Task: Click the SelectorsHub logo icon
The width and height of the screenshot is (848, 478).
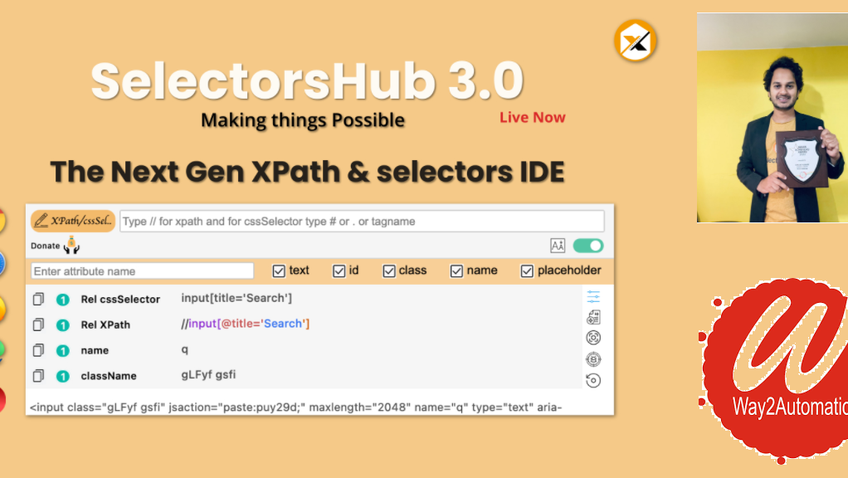Action: click(x=635, y=41)
